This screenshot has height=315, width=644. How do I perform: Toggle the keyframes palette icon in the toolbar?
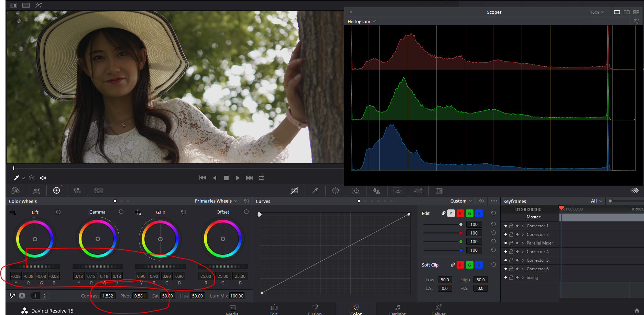pyautogui.click(x=635, y=191)
